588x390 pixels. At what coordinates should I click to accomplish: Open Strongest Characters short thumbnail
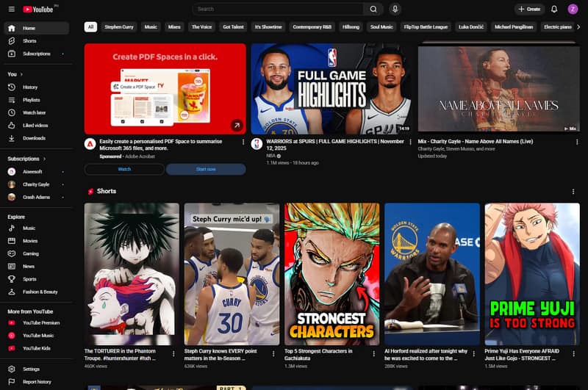point(332,274)
